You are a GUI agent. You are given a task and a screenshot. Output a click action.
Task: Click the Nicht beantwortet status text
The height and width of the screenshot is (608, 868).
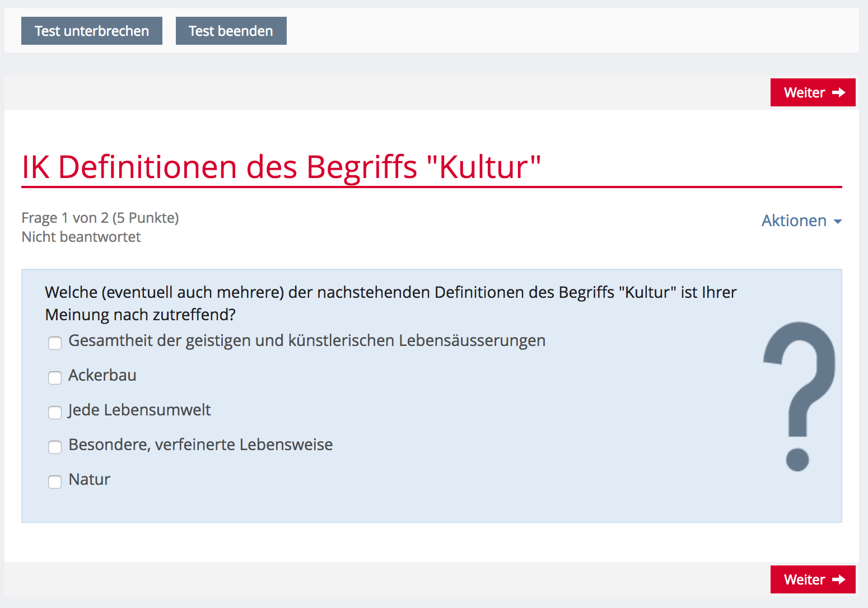pos(81,237)
